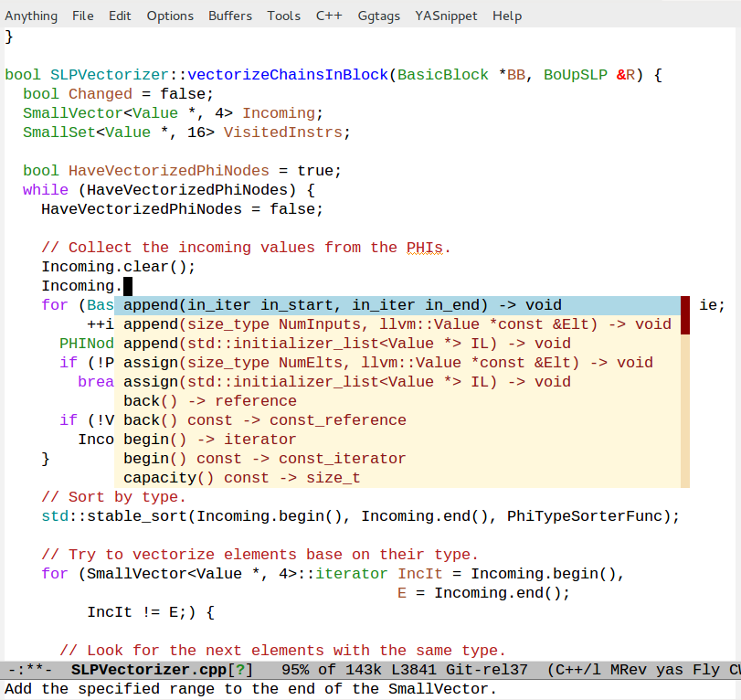Select back() const -> const_reference completion
This screenshot has width=741, height=700.
[397, 420]
